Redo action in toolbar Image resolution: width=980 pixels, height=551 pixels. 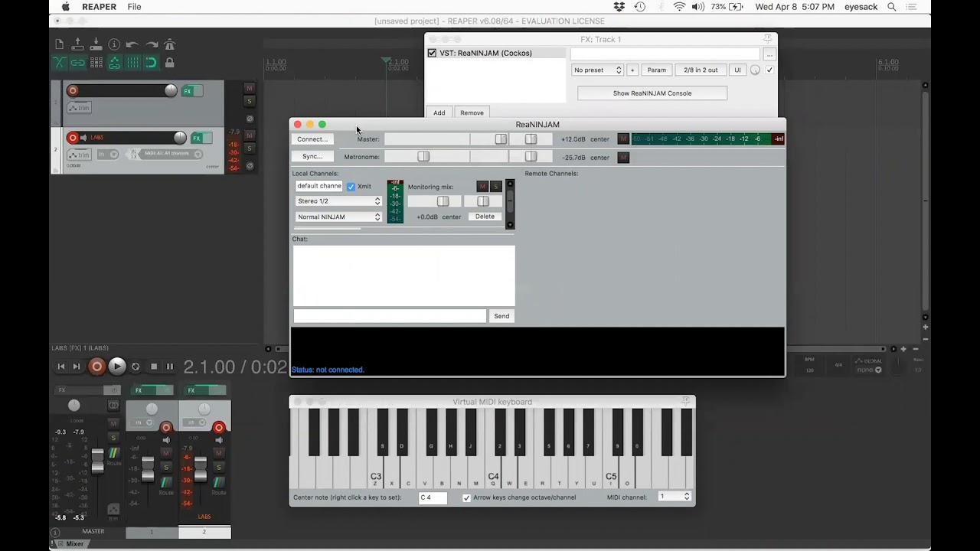coord(152,44)
